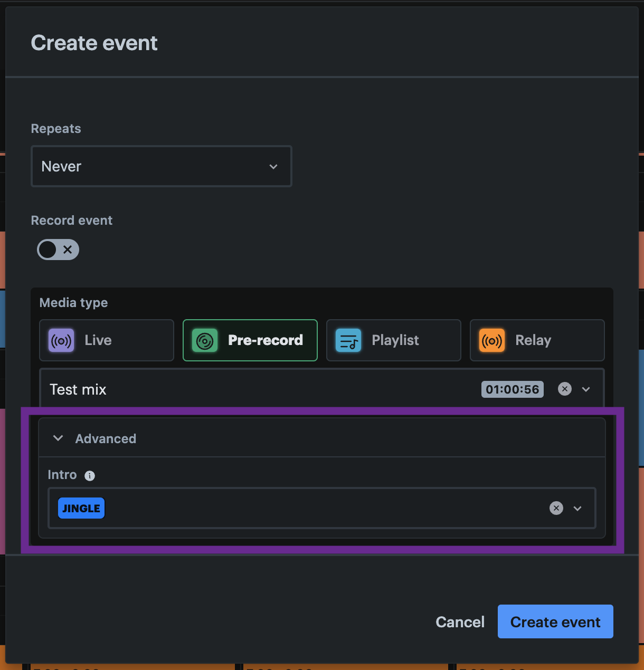Clear the Intro jingle selection
Screen dimensions: 644x670
[556, 508]
